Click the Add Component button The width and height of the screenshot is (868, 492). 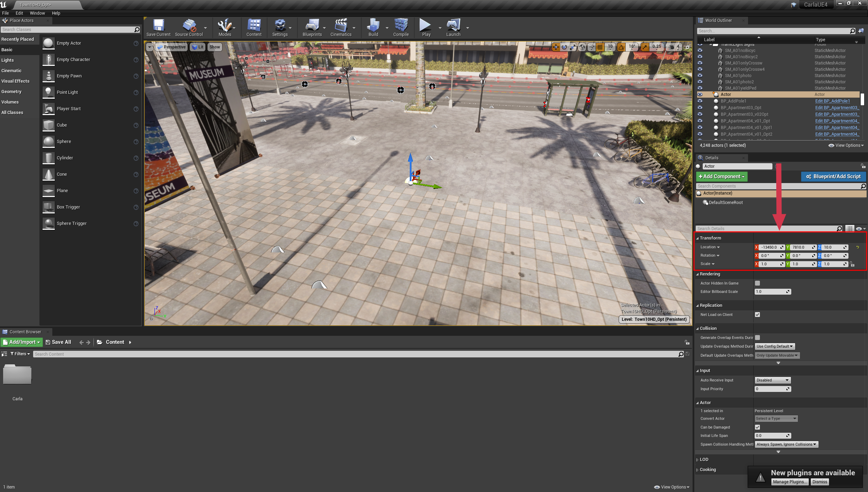[722, 176]
